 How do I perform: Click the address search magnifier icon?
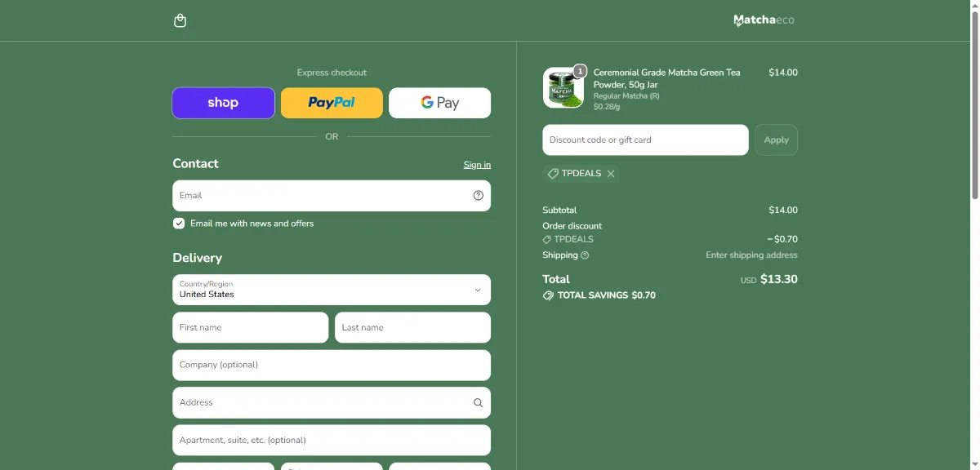[479, 402]
